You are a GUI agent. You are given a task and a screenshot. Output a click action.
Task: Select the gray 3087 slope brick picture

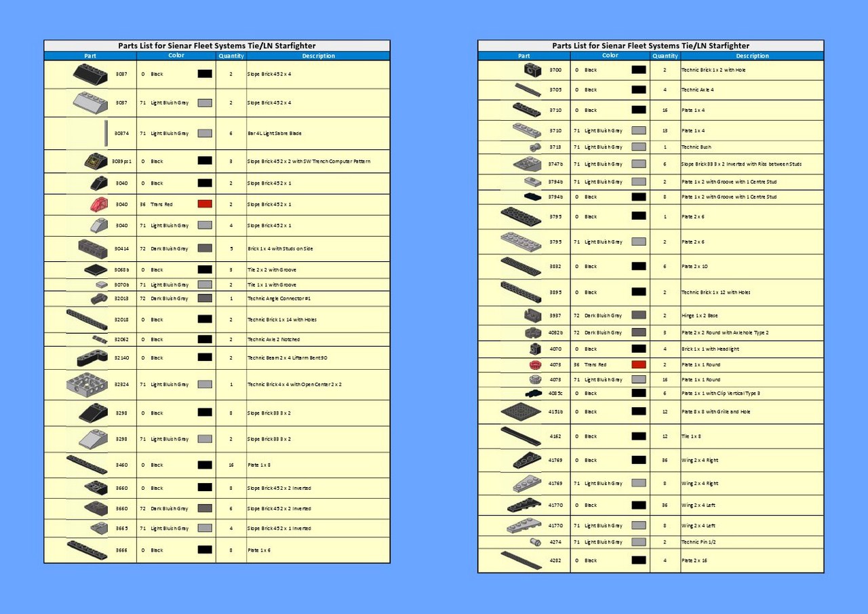click(90, 102)
